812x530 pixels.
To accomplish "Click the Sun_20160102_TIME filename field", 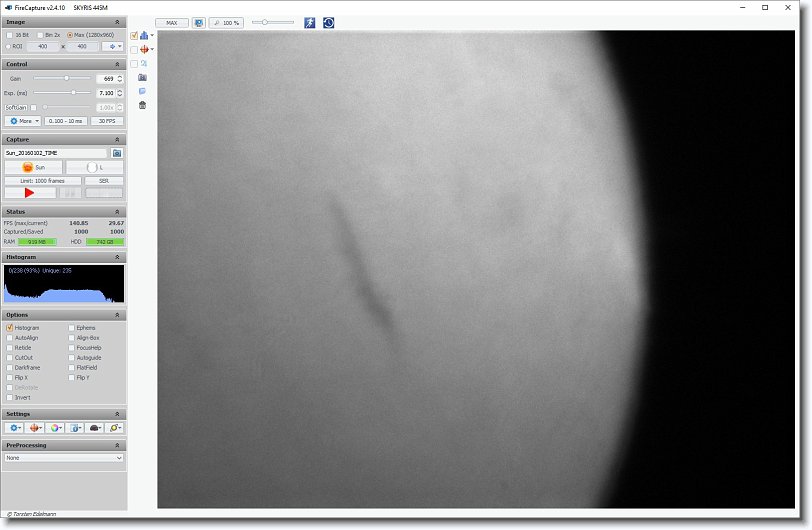I will 55,153.
